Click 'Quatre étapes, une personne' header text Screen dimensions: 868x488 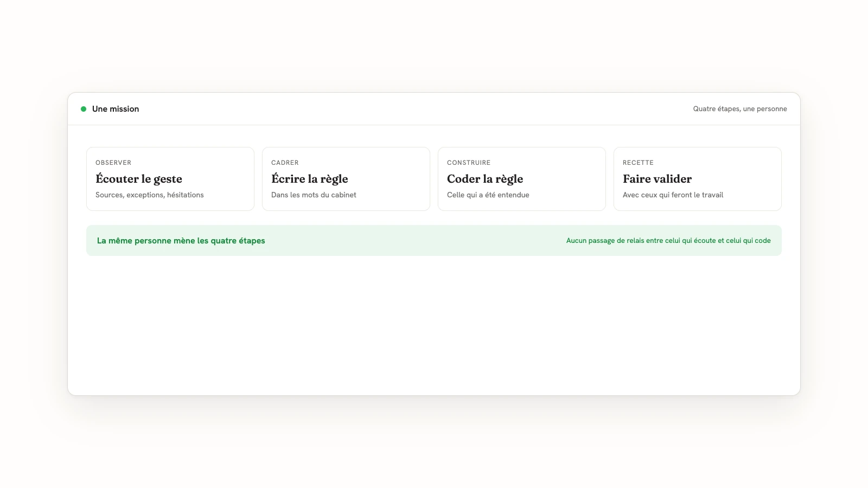pos(740,109)
